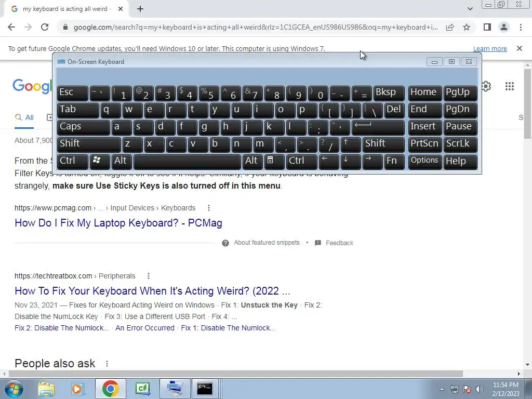Click the Windows logo key on on-screen keyboard

100,162
